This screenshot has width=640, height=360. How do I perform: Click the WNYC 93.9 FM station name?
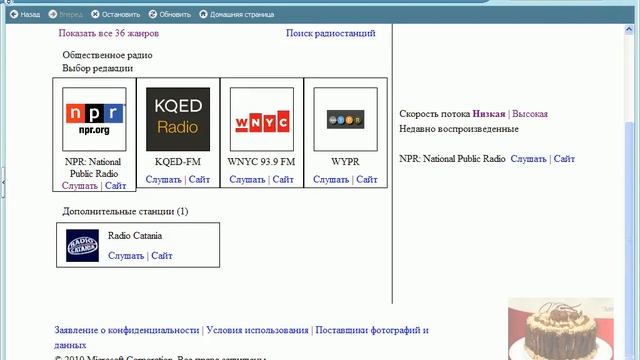(x=261, y=162)
